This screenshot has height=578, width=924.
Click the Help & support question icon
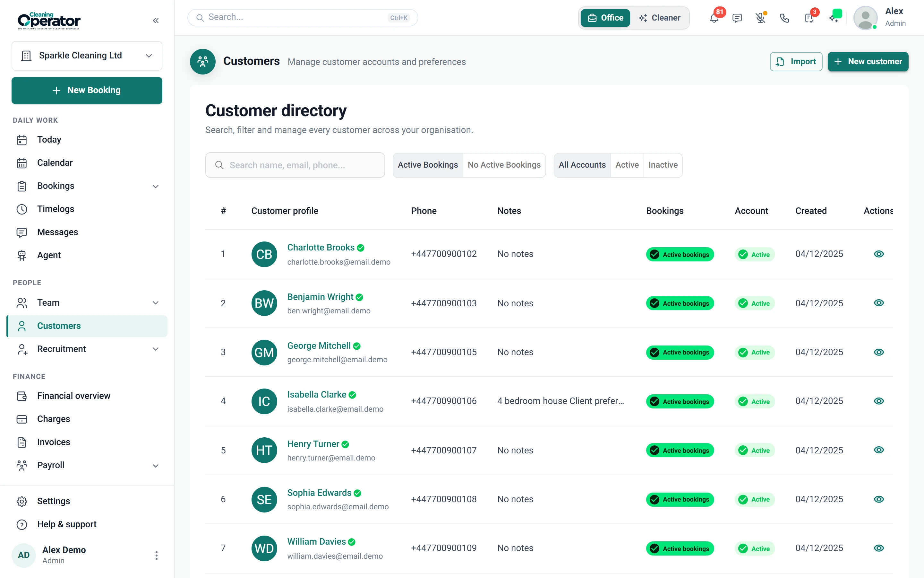[x=22, y=524]
